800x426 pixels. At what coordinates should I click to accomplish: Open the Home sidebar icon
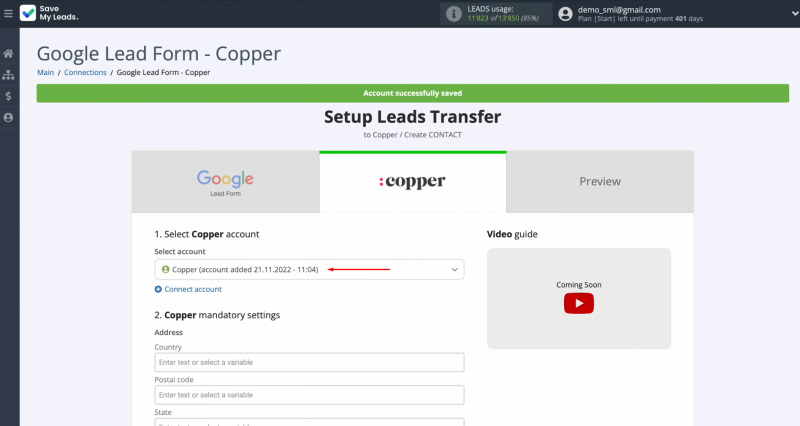tap(8, 54)
